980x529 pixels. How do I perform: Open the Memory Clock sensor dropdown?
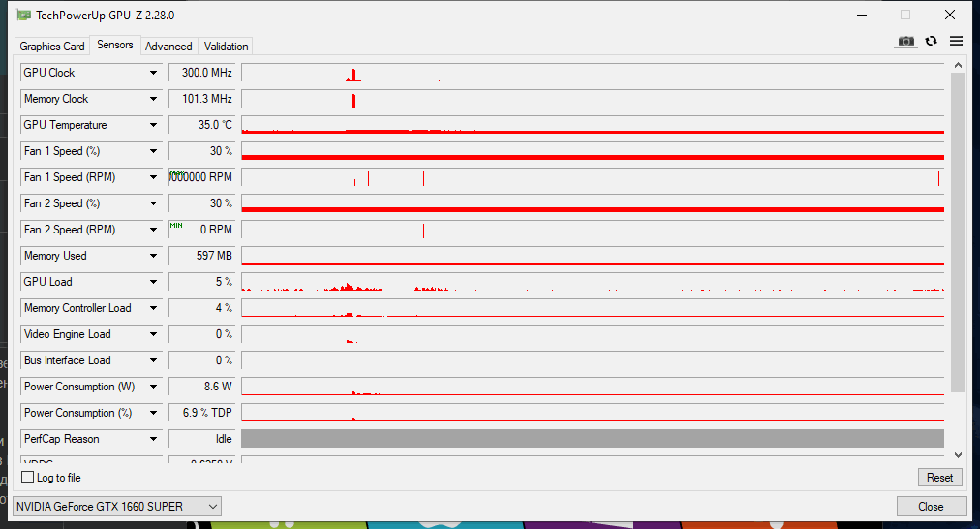153,99
